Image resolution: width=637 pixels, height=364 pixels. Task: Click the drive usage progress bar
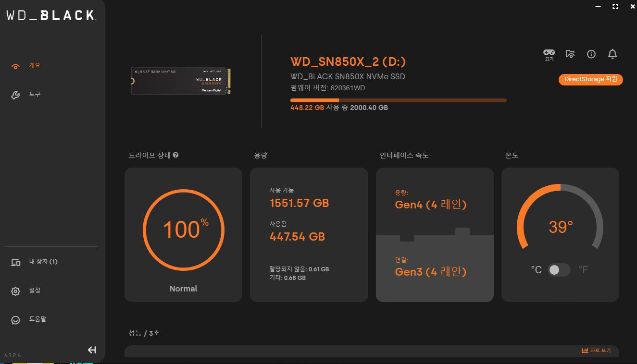click(398, 100)
